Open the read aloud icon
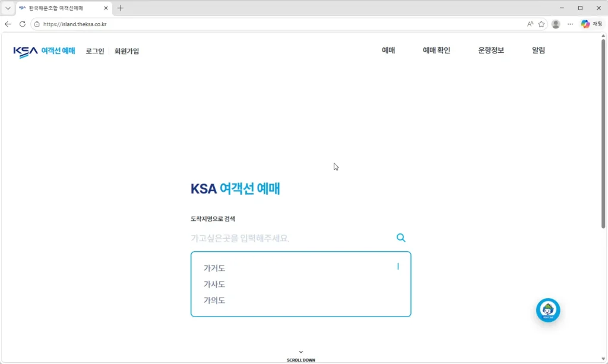608x364 pixels. coord(530,24)
